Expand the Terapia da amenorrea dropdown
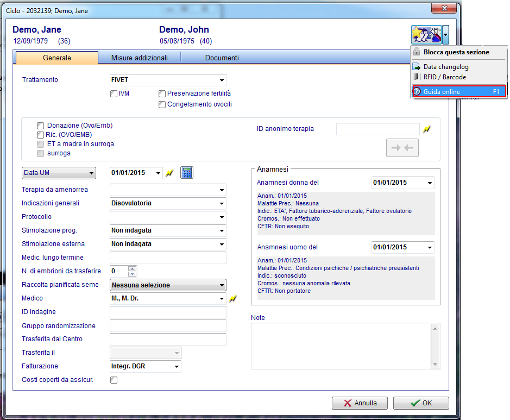The height and width of the screenshot is (420, 510). pos(168,190)
